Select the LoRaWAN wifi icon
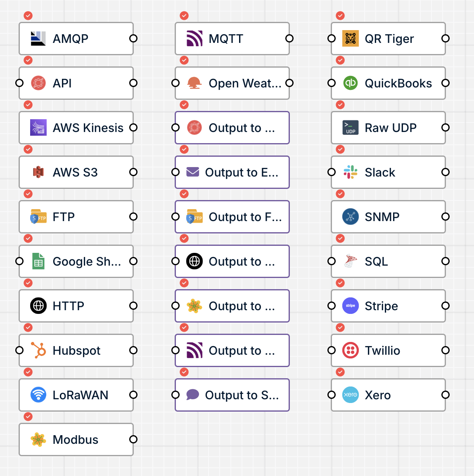The image size is (474, 476). (38, 395)
